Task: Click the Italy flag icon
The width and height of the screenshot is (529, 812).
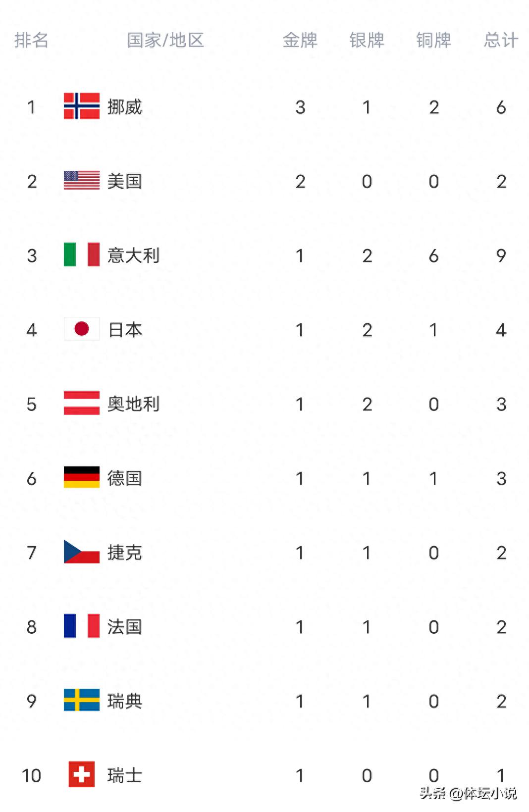Action: tap(82, 255)
